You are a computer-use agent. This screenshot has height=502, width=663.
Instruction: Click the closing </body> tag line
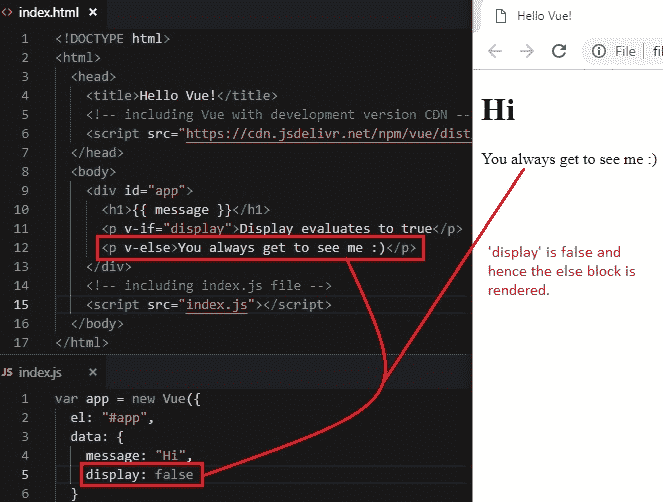click(x=97, y=324)
